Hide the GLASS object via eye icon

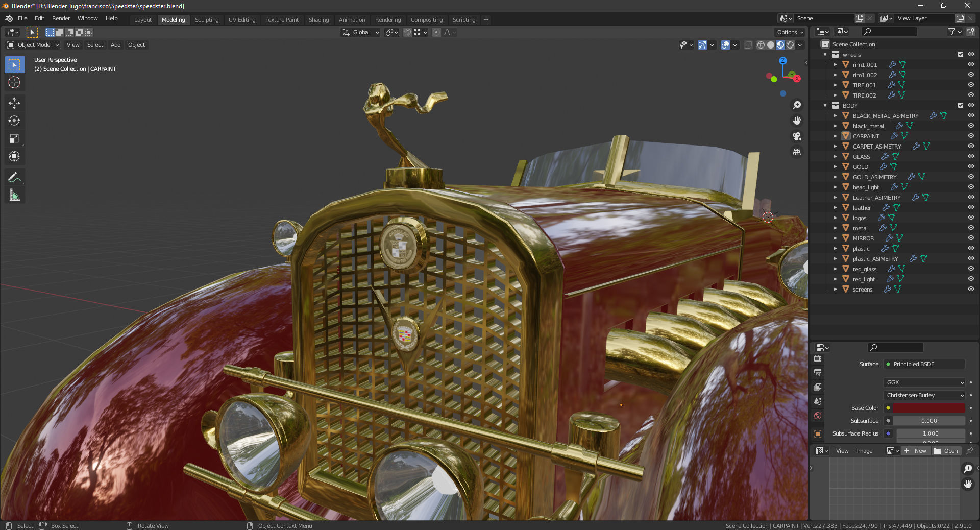971,156
